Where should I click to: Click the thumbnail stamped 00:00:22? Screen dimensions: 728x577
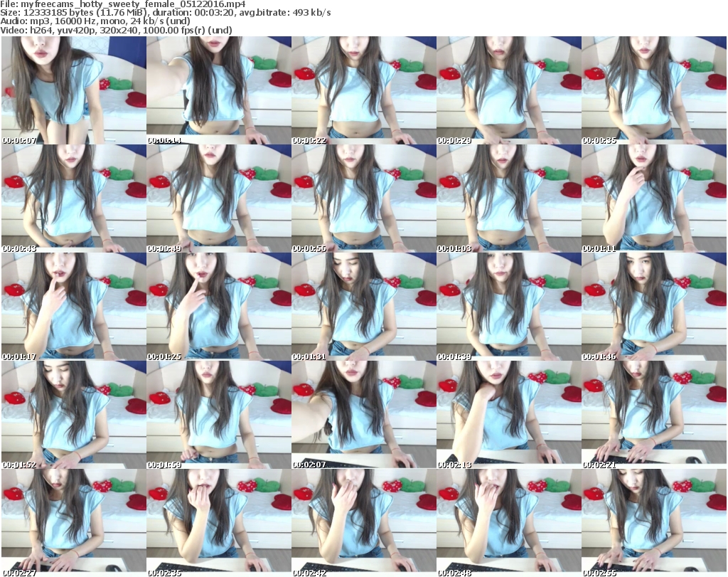point(363,90)
